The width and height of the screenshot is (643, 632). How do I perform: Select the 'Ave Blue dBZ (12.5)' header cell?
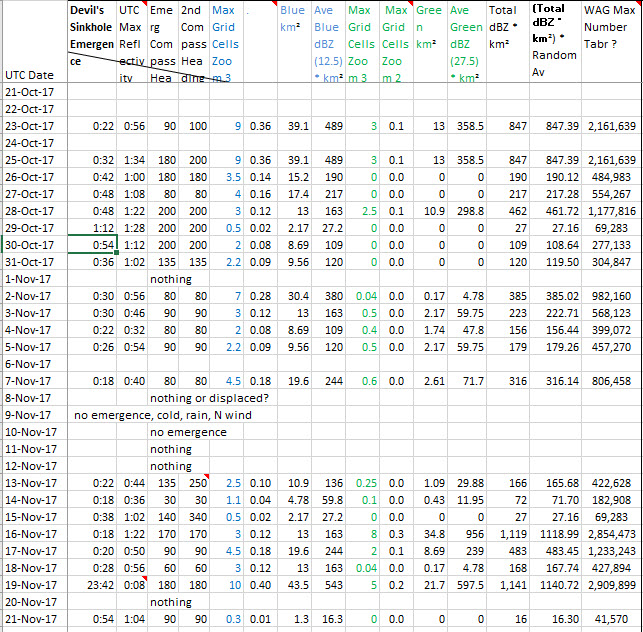pyautogui.click(x=328, y=41)
